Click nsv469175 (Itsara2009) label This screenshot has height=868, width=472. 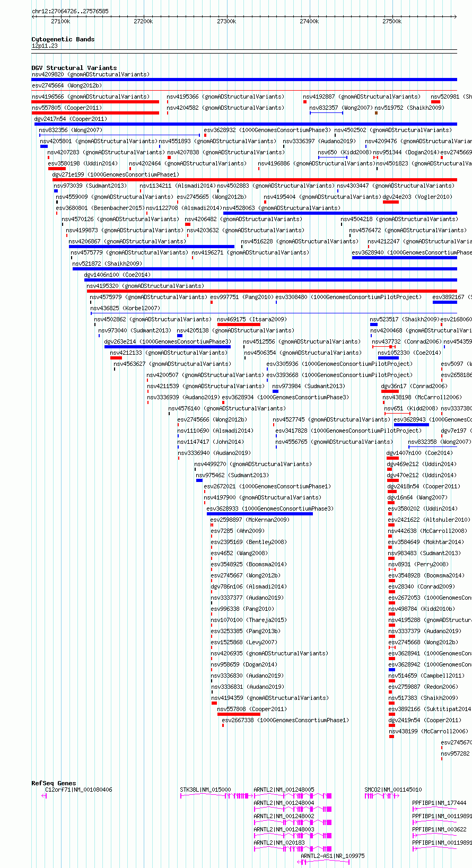pyautogui.click(x=252, y=319)
